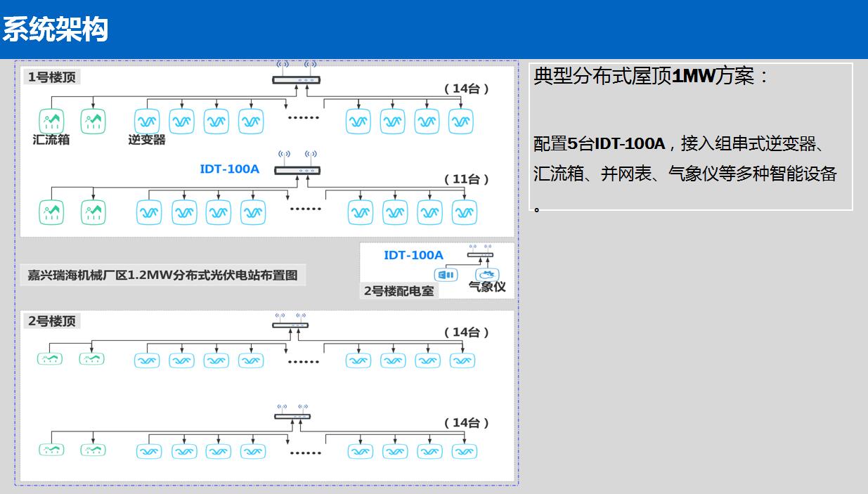The width and height of the screenshot is (868, 494).
Task: Click the weather station icon above 气象仪
Action: [486, 274]
